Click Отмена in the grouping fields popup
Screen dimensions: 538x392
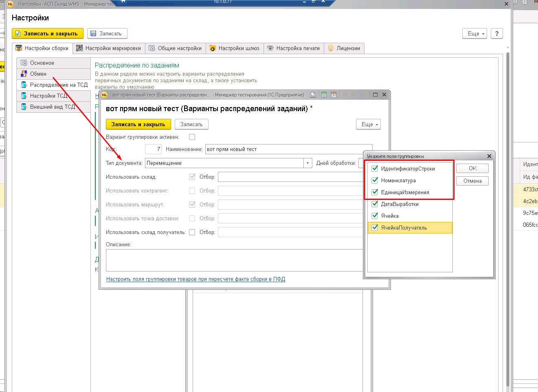(x=472, y=181)
